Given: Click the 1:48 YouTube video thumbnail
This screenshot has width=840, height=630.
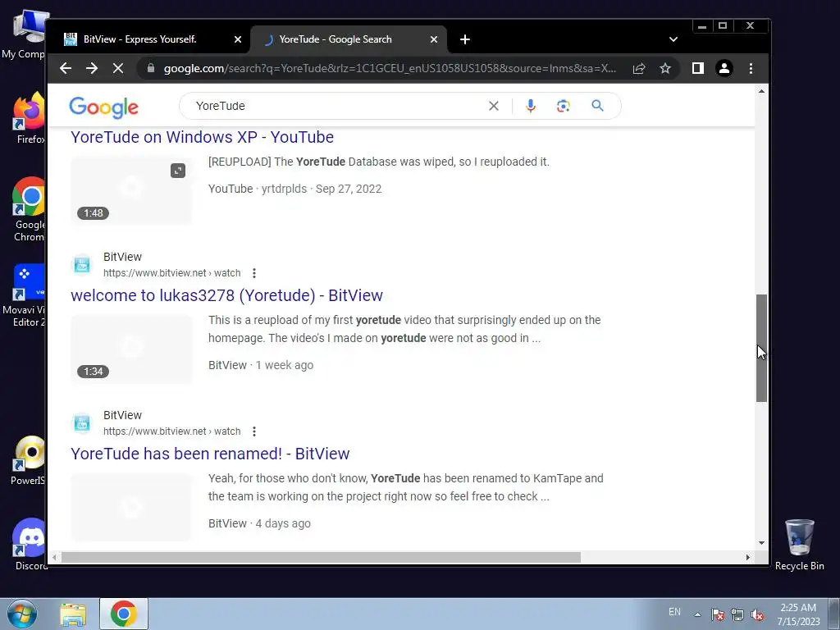Looking at the screenshot, I should coord(131,190).
